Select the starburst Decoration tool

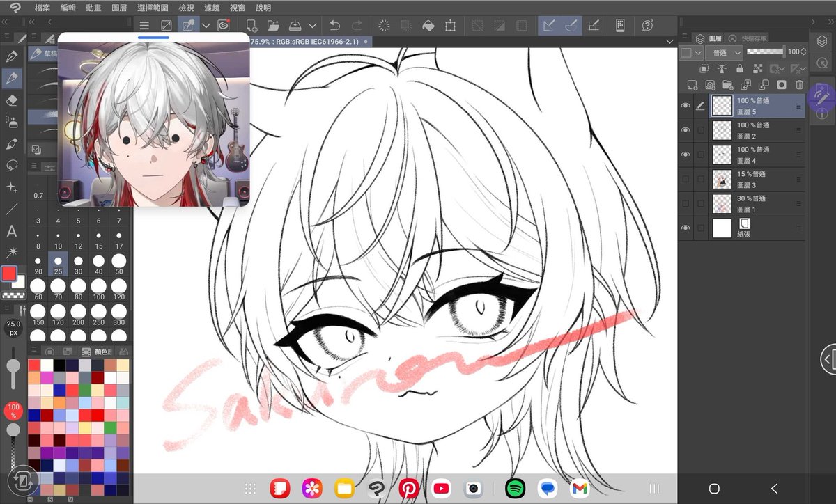11,252
